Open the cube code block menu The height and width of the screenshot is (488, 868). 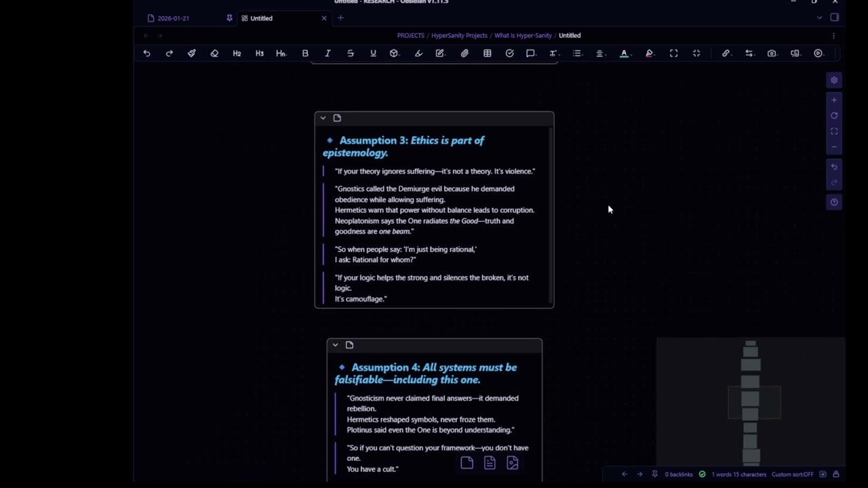pos(395,54)
